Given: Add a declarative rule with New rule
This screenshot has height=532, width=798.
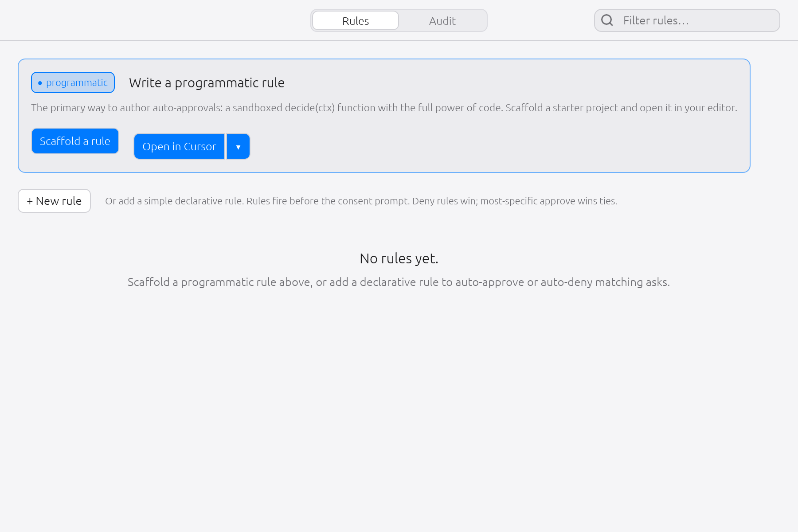Looking at the screenshot, I should point(54,201).
